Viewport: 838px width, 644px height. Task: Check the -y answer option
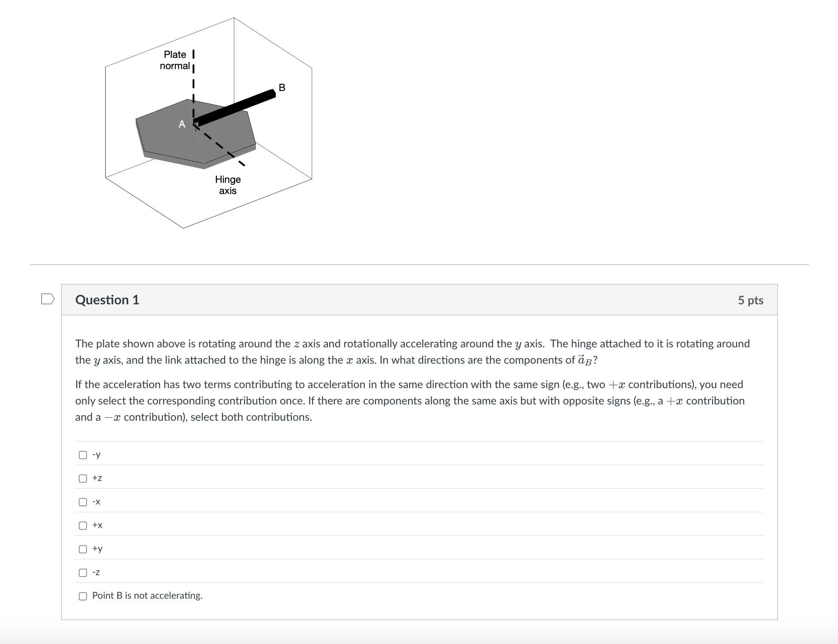82,455
